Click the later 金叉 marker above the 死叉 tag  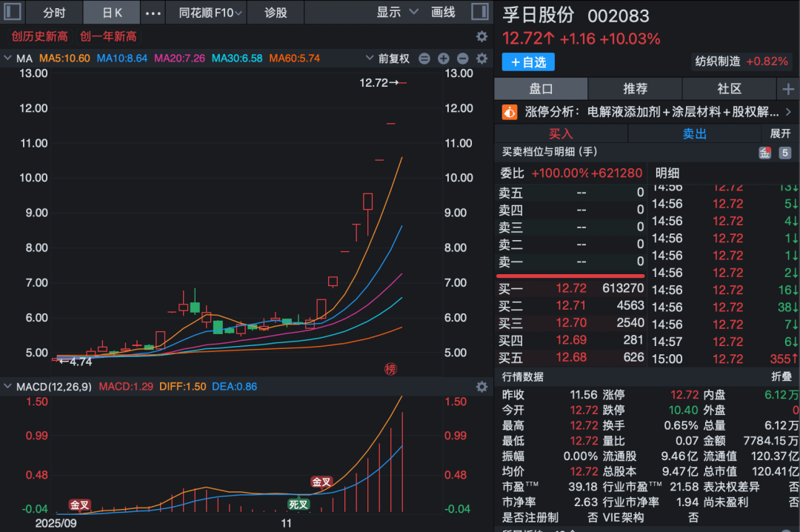321,482
